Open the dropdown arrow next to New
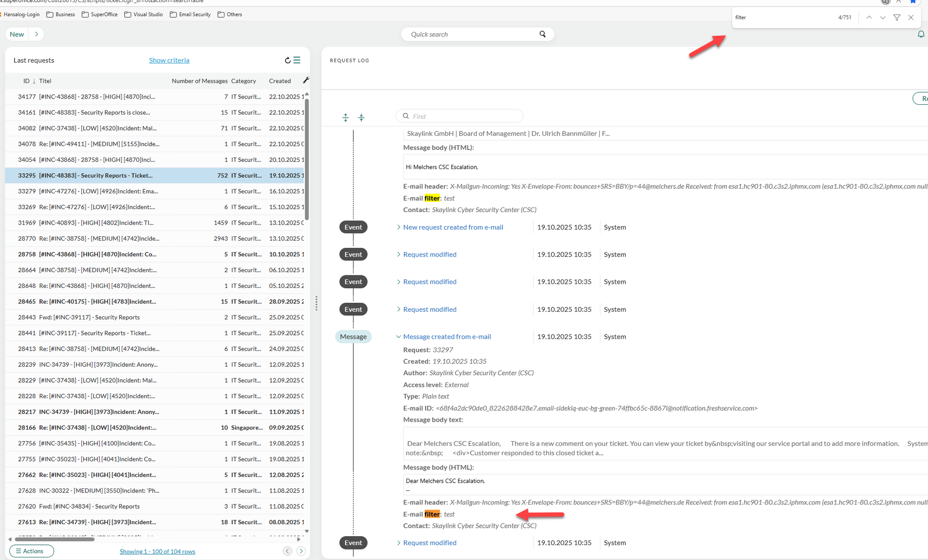This screenshot has height=560, width=928. pos(36,34)
